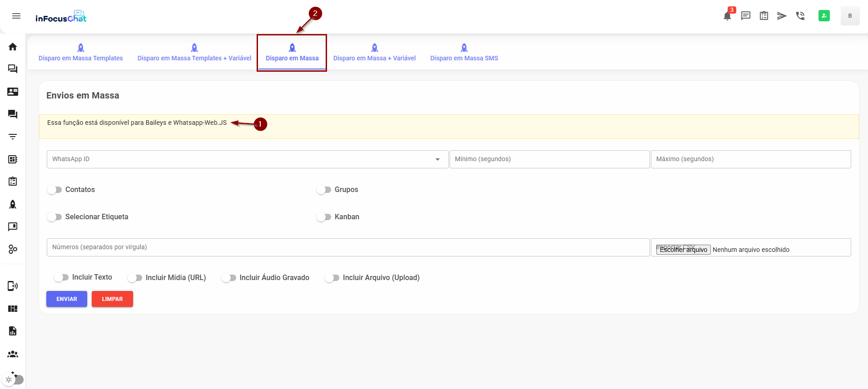Screen dimensions: 868x389
Task: Click the filter icon in sidebar
Action: pyautogui.click(x=13, y=137)
